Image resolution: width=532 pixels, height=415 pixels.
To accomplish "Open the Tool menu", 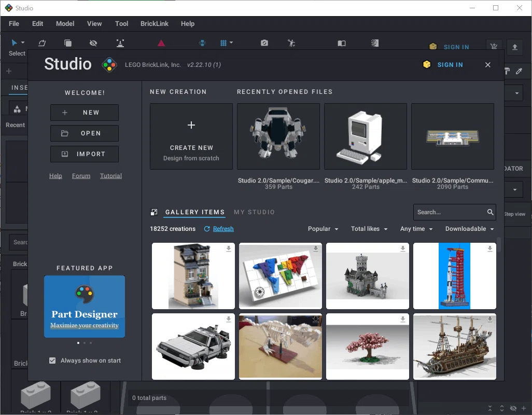I will (x=121, y=24).
